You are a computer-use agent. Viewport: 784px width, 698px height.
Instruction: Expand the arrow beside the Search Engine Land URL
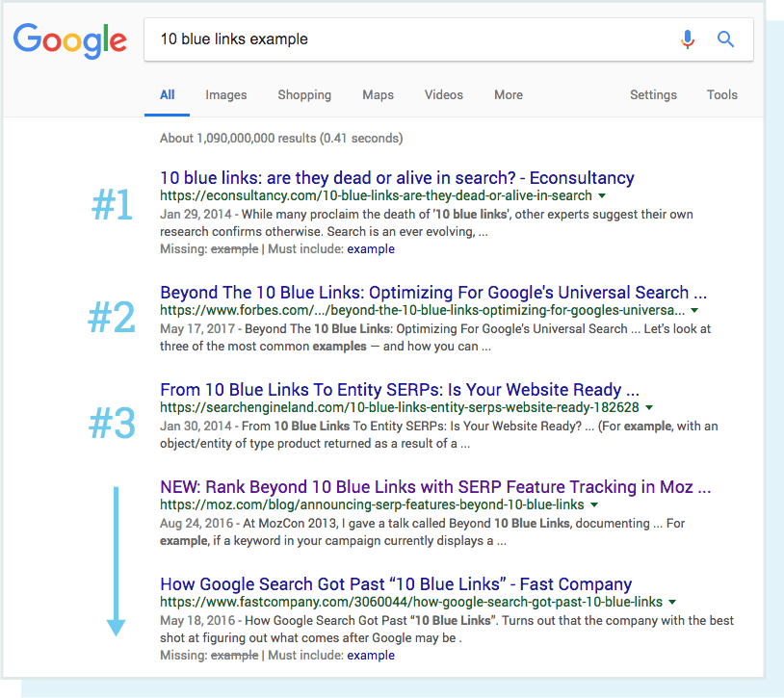pos(650,407)
